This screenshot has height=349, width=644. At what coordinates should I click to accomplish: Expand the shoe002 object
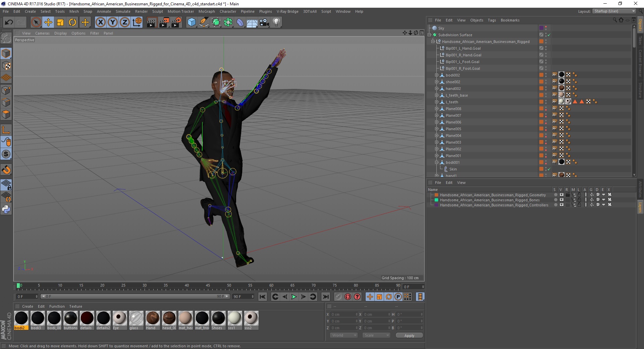(x=437, y=82)
